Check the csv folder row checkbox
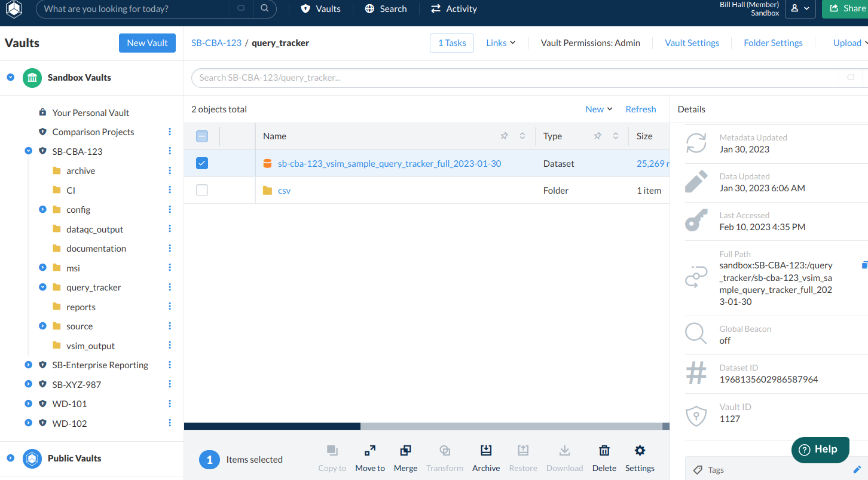This screenshot has width=868, height=480. coord(202,190)
